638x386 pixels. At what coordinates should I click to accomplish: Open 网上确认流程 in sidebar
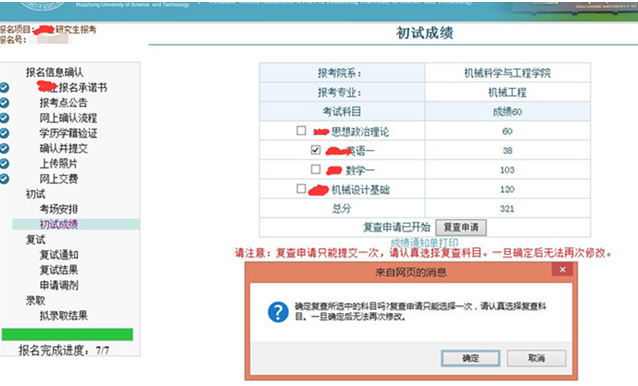click(68, 118)
